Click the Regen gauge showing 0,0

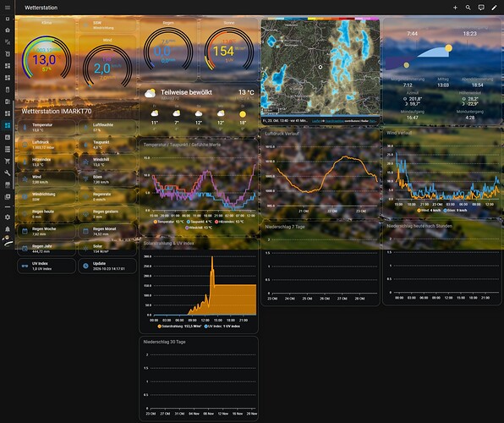(x=168, y=49)
